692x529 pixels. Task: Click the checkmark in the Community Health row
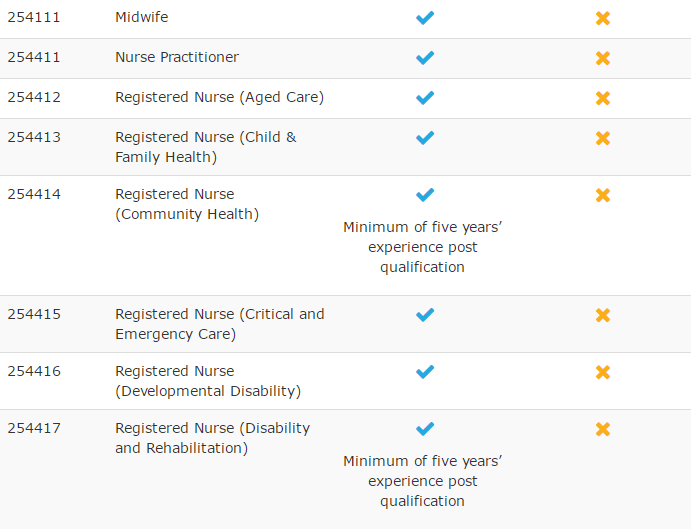click(425, 195)
